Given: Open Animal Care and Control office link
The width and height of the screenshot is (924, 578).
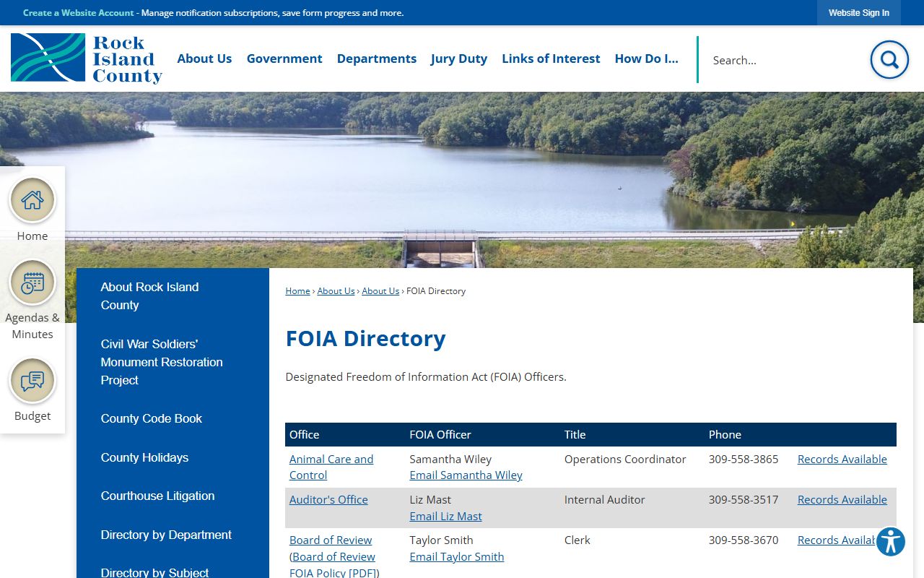Looking at the screenshot, I should (x=331, y=467).
